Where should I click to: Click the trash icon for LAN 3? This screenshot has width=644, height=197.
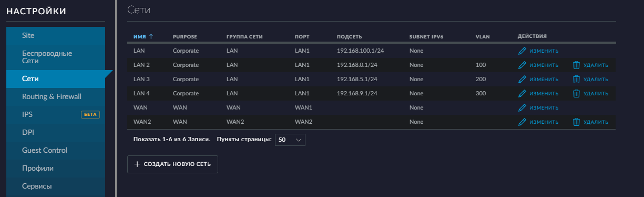[x=576, y=80]
